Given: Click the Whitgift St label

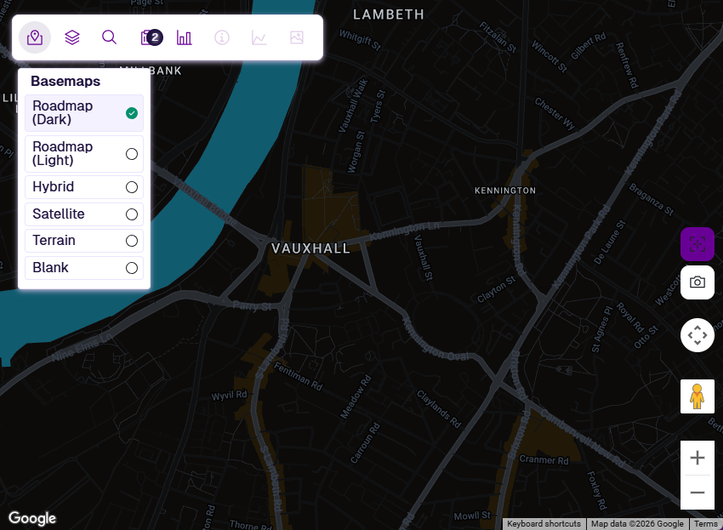Looking at the screenshot, I should (360, 40).
